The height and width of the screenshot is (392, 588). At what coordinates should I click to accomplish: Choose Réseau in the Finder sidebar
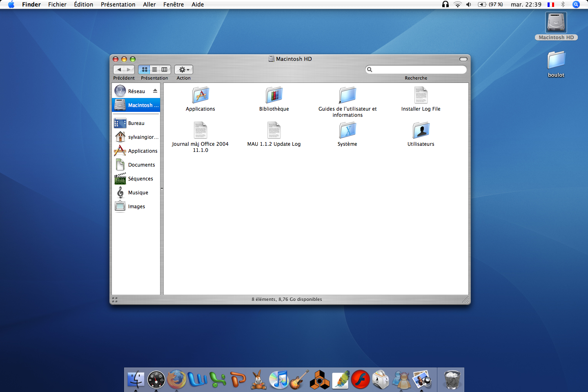(136, 91)
